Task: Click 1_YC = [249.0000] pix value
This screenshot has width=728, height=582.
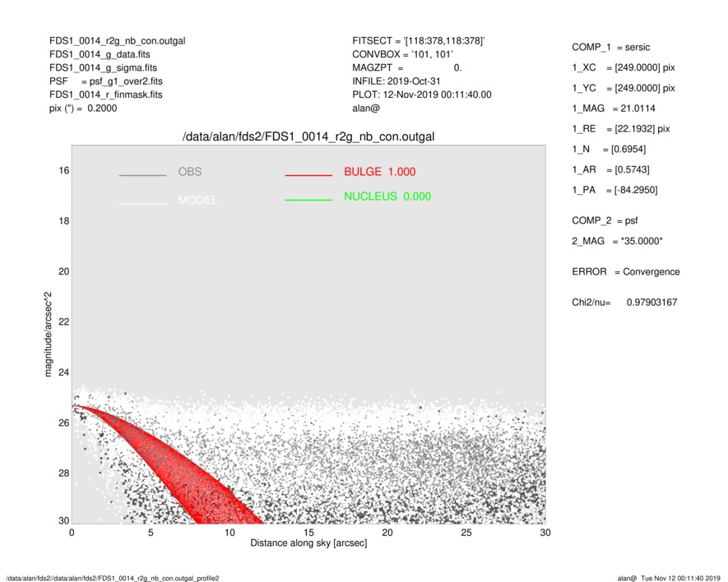Action: pyautogui.click(x=623, y=88)
